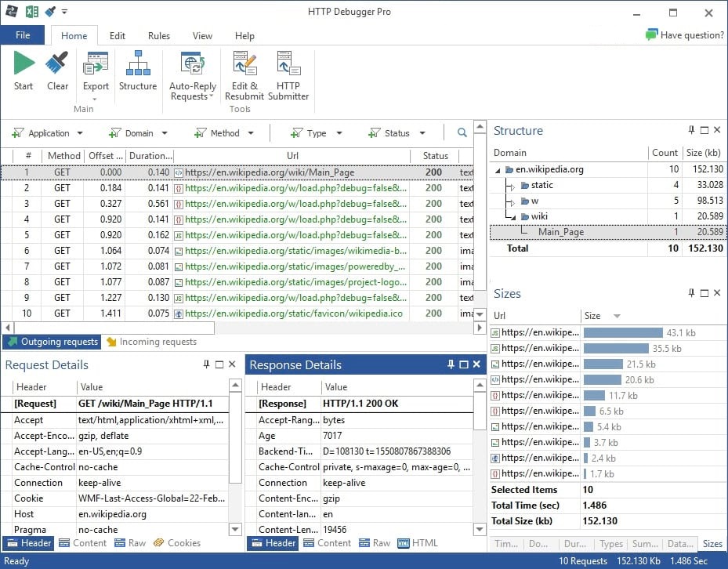Sort requests by Duration column header
The height and width of the screenshot is (569, 728).
point(150,156)
